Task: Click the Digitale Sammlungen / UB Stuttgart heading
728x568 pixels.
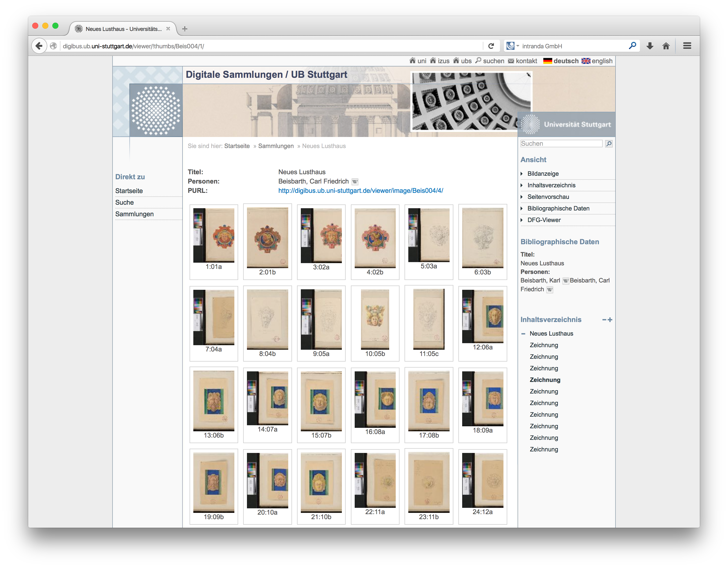Action: 266,75
